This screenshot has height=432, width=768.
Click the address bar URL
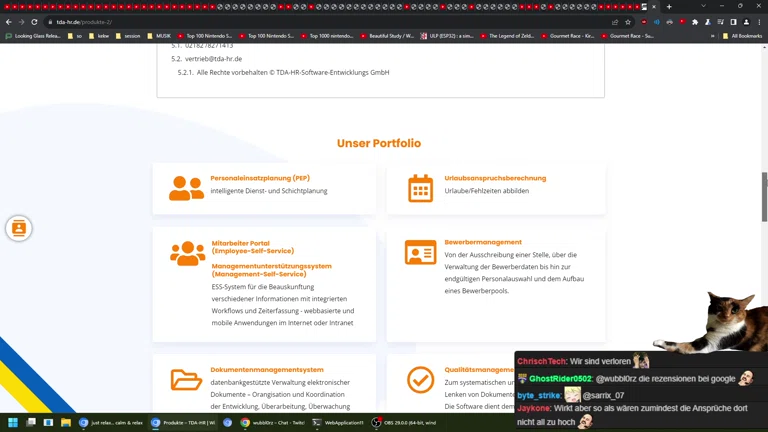click(84, 22)
